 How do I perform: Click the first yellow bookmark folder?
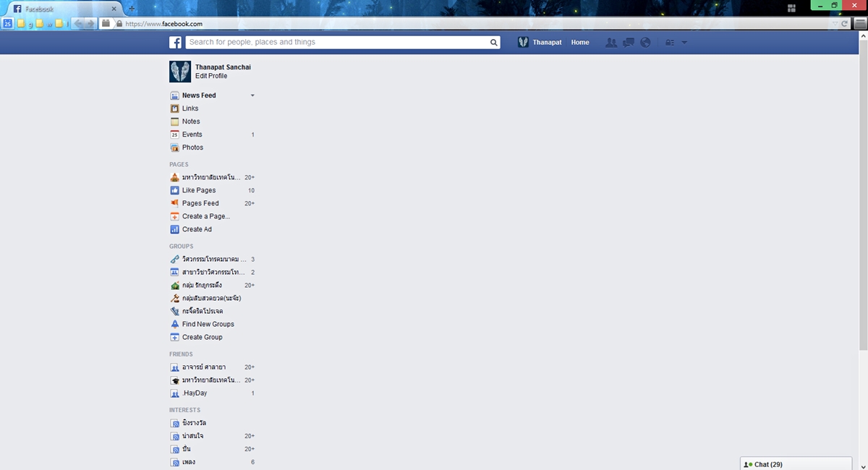click(22, 23)
